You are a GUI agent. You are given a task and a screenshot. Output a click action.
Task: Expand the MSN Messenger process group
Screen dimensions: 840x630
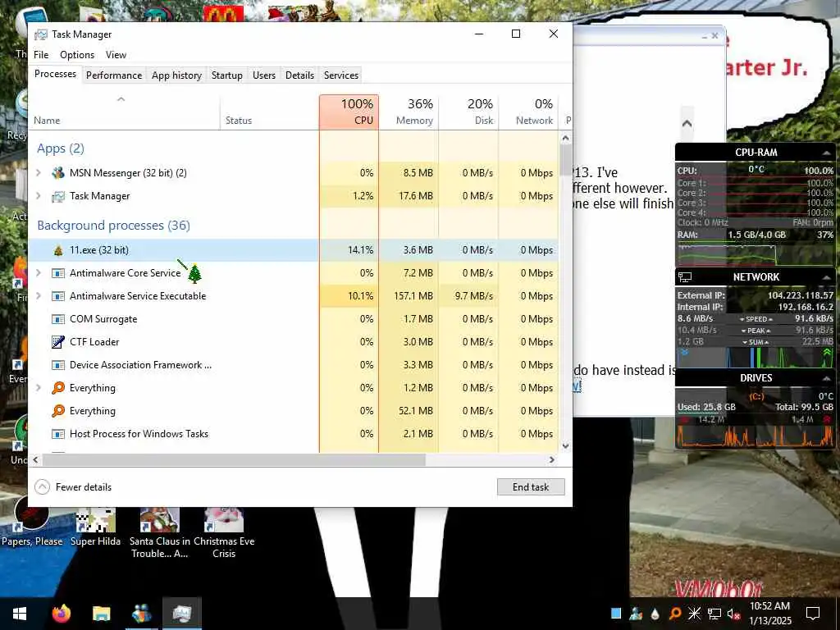coord(39,173)
